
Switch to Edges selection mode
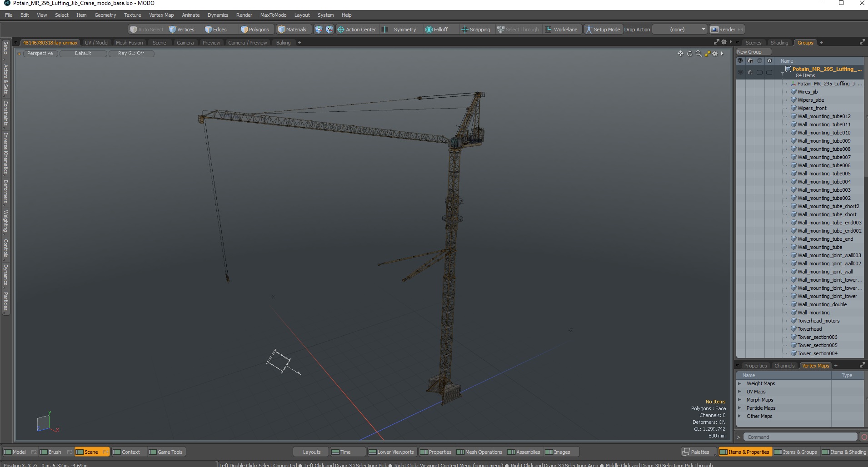pos(216,30)
